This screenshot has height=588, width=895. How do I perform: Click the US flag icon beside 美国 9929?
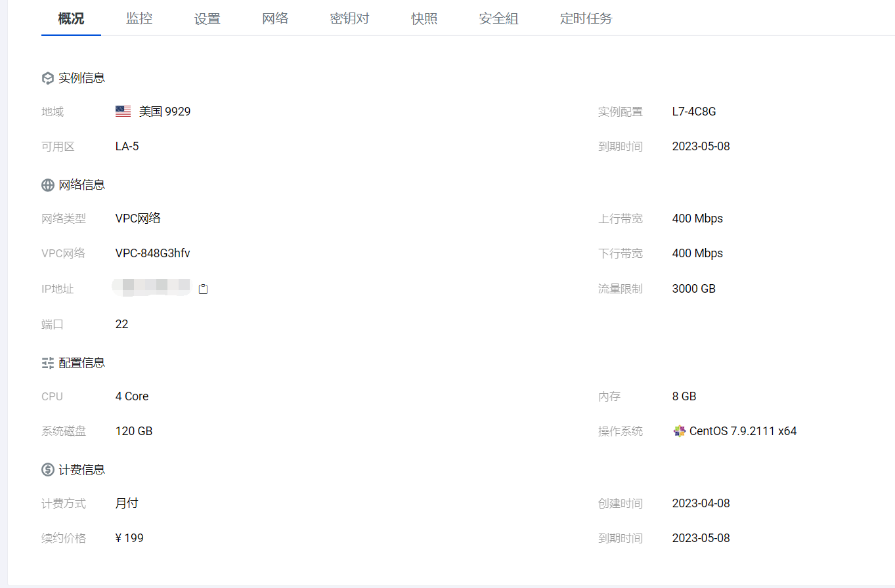[x=123, y=112]
